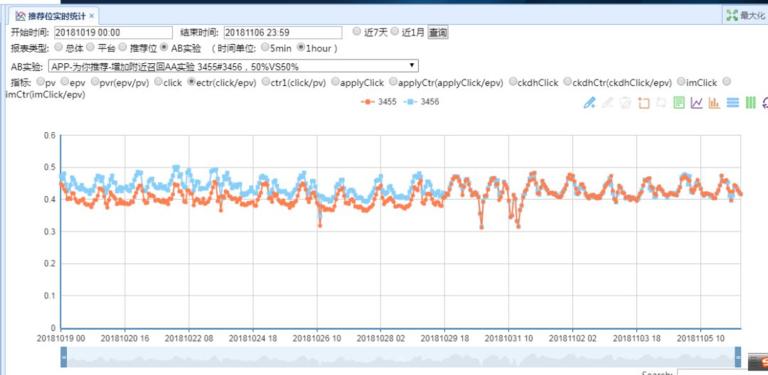Close the 推荐位实时统计 tab
The width and height of the screenshot is (768, 375).
click(92, 16)
